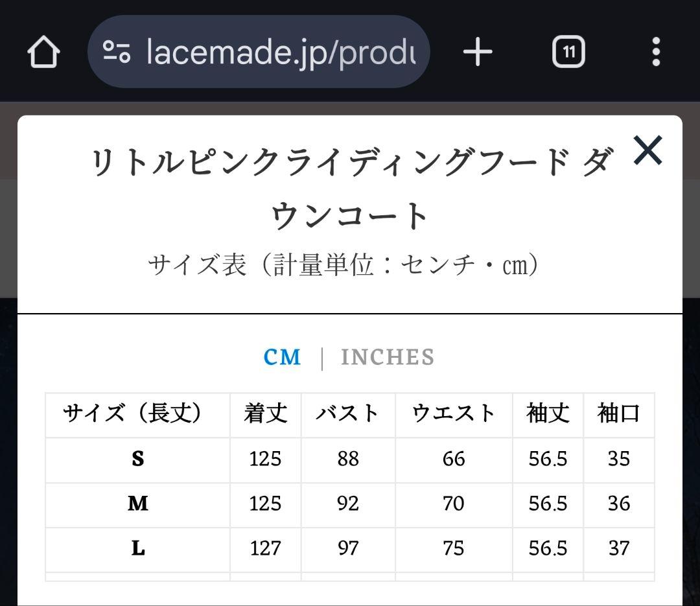Screen dimensions: 700x606
Task: Tap the 袖丈 column header
Action: [548, 414]
